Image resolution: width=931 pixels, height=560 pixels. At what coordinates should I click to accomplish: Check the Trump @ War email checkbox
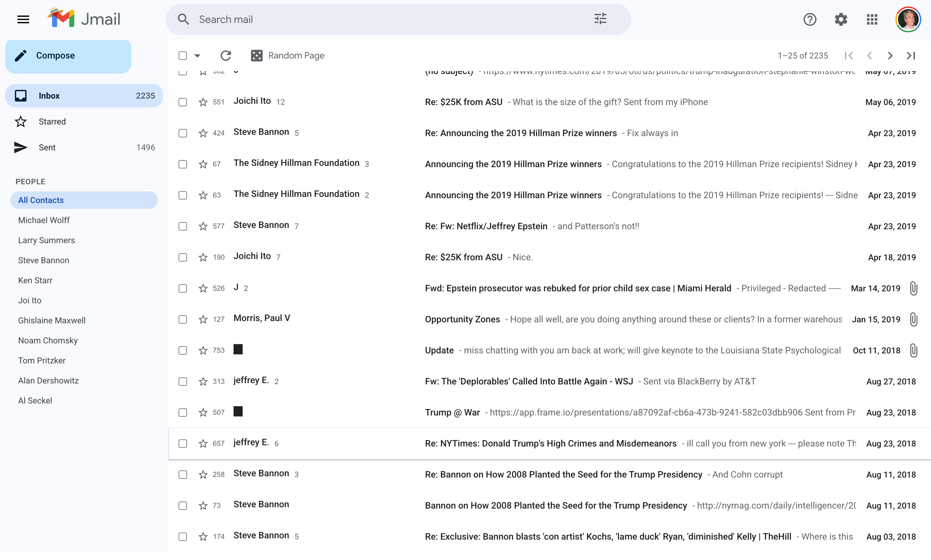(x=183, y=413)
